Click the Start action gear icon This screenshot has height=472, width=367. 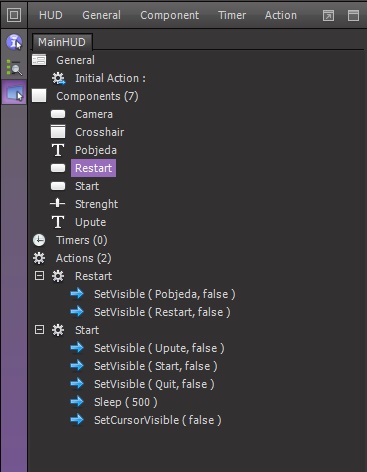pos(58,330)
